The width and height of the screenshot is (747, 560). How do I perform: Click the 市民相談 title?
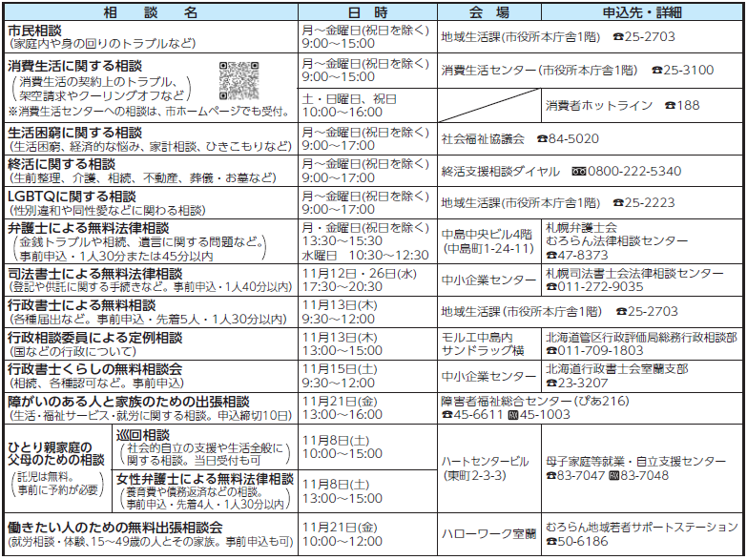click(33, 31)
